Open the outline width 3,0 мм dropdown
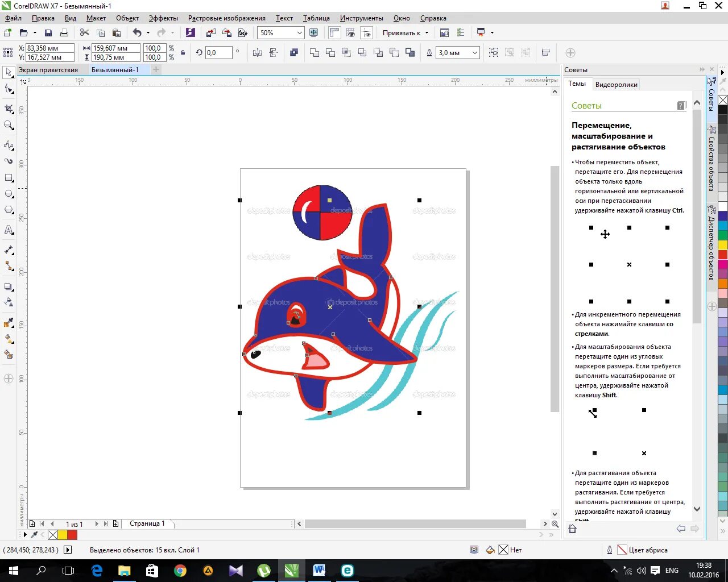 [474, 53]
